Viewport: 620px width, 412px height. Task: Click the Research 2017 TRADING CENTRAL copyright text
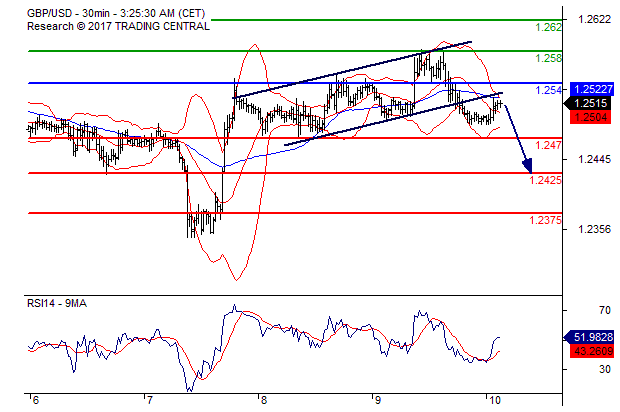tap(118, 26)
